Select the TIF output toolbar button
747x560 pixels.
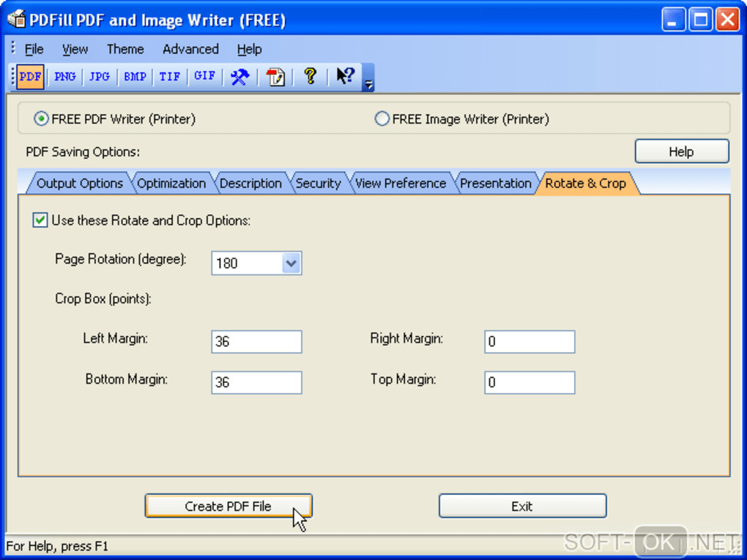coord(170,77)
